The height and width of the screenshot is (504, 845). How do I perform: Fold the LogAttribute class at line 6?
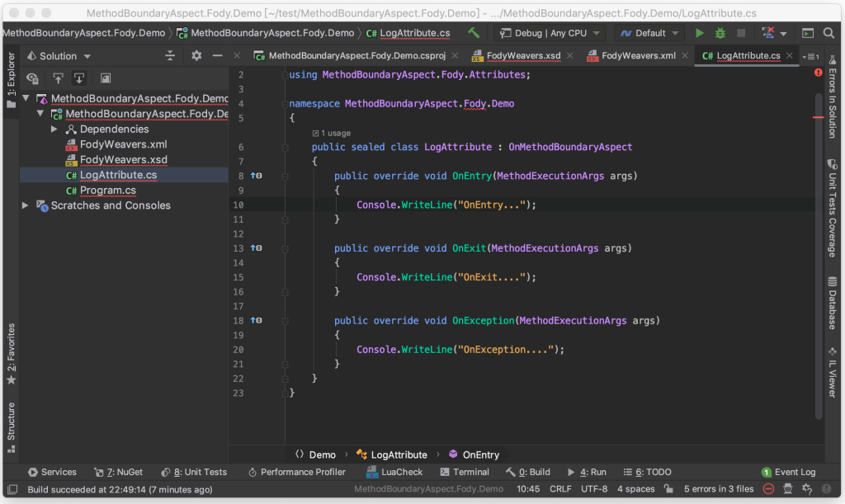pos(285,147)
